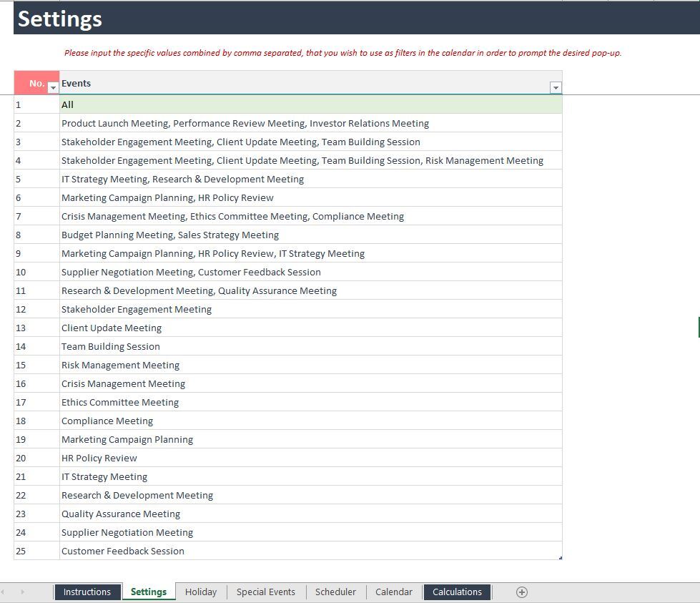Click the 'No.' column header label
This screenshot has width=700, height=603.
pyautogui.click(x=36, y=84)
